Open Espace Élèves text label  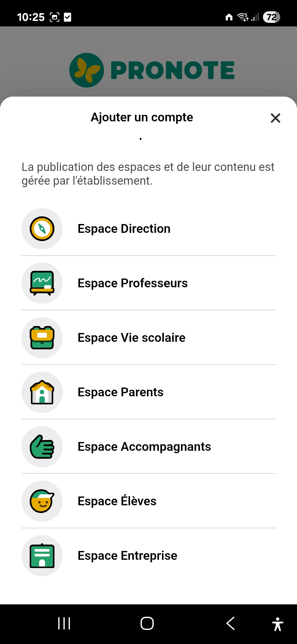click(x=117, y=501)
